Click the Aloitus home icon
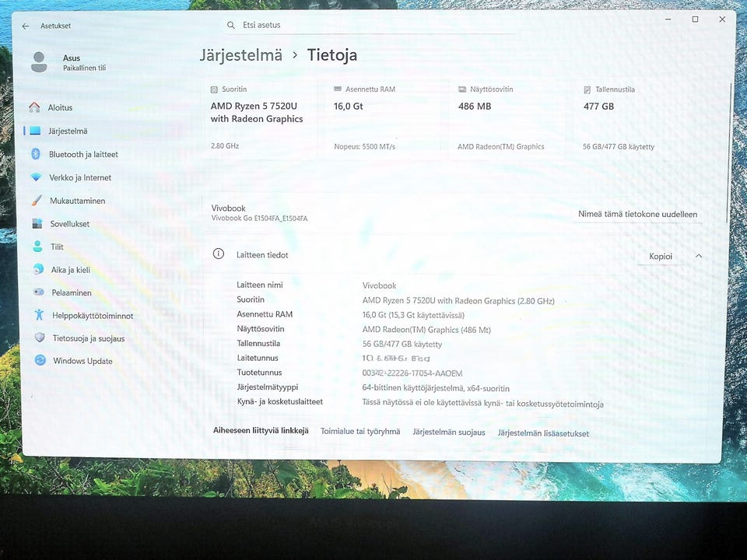This screenshot has height=560, width=747. (x=34, y=107)
